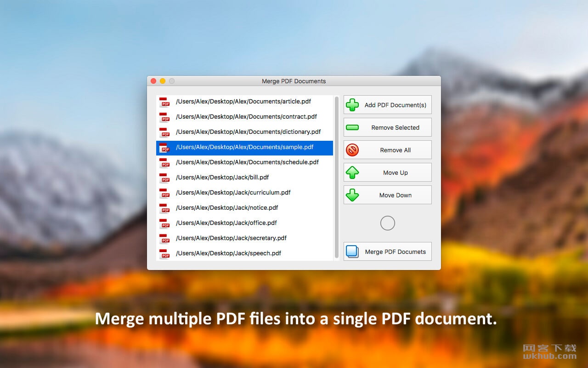Select the dictionary.pdf file path
The height and width of the screenshot is (368, 588).
[x=249, y=132]
